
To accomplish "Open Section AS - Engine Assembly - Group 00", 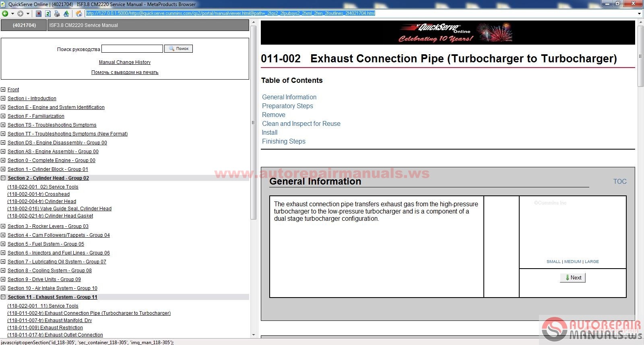I will [x=53, y=152].
